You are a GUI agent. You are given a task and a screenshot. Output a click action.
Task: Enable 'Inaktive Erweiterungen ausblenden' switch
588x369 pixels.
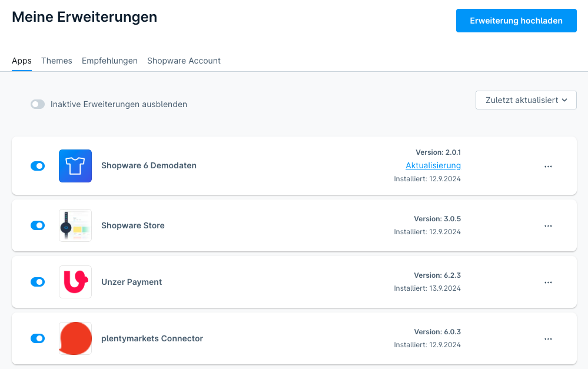(x=38, y=104)
